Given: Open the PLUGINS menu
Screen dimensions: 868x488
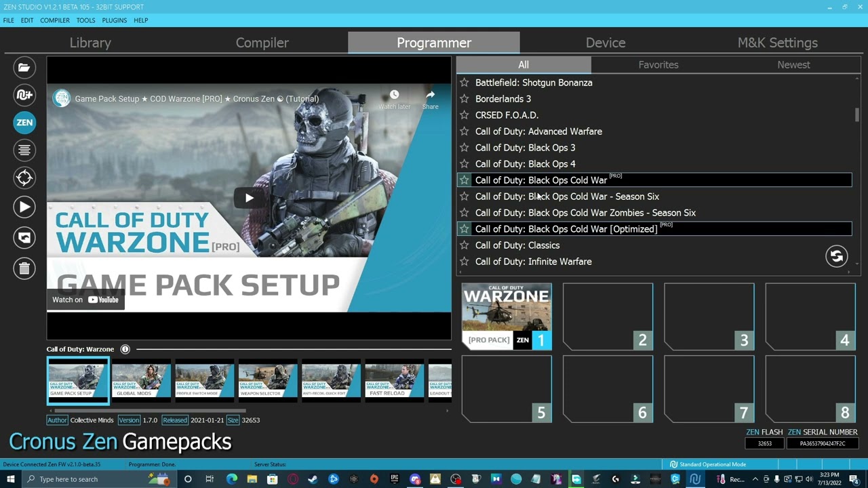Looking at the screenshot, I should 115,20.
